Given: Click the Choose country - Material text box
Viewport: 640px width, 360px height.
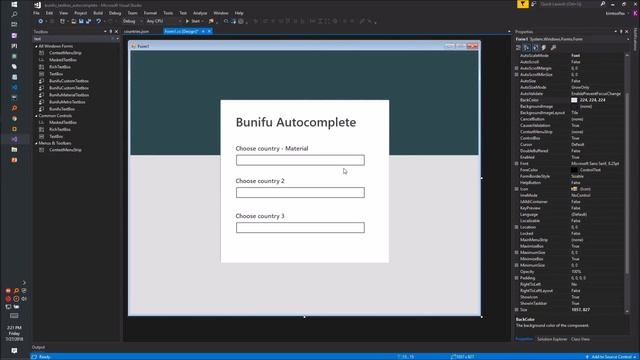Looking at the screenshot, I should (300, 160).
